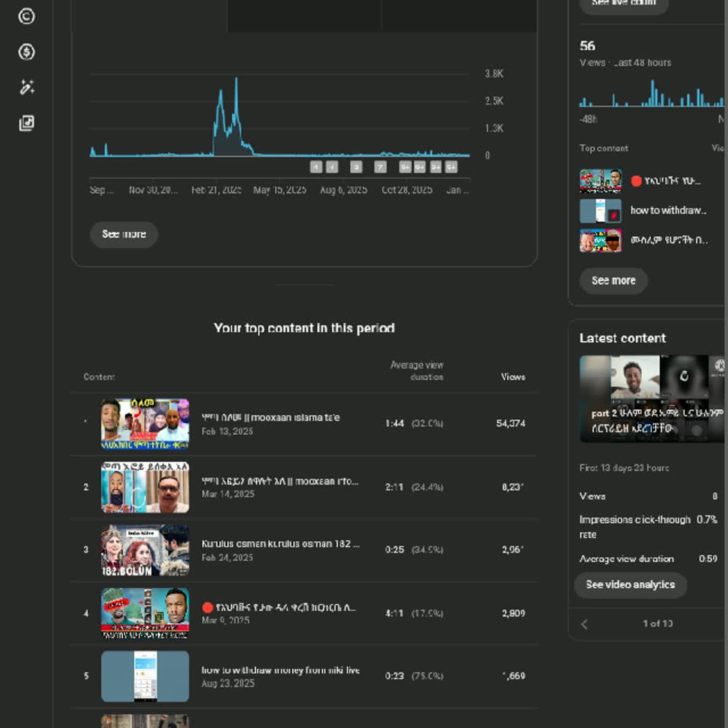
Task: Open thumbnail of the Mar 9, 2025 video
Action: pyautogui.click(x=145, y=613)
